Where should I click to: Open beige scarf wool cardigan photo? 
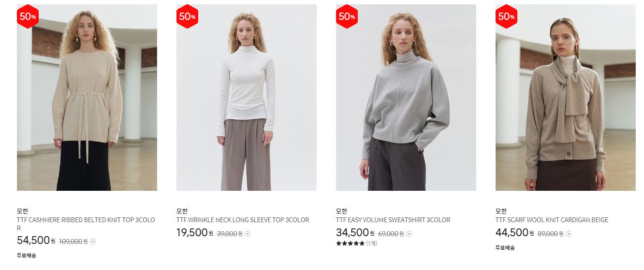pyautogui.click(x=566, y=98)
